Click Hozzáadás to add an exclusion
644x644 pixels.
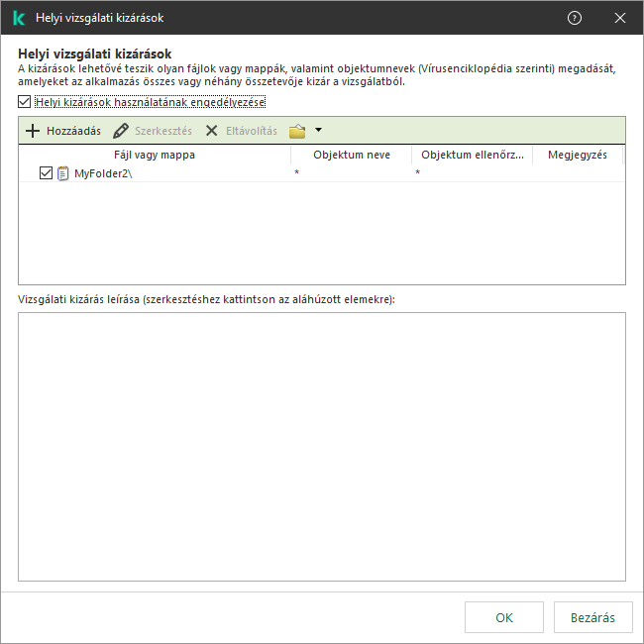pos(63,131)
